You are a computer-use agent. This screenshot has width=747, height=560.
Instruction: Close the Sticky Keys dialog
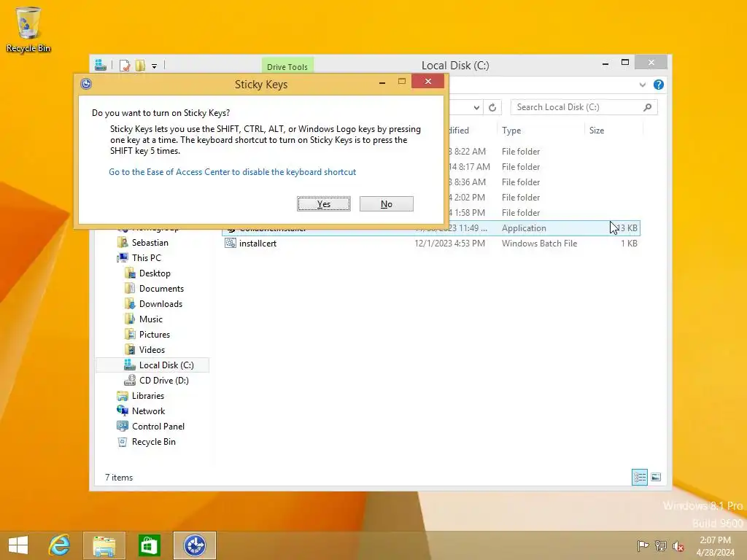427,82
